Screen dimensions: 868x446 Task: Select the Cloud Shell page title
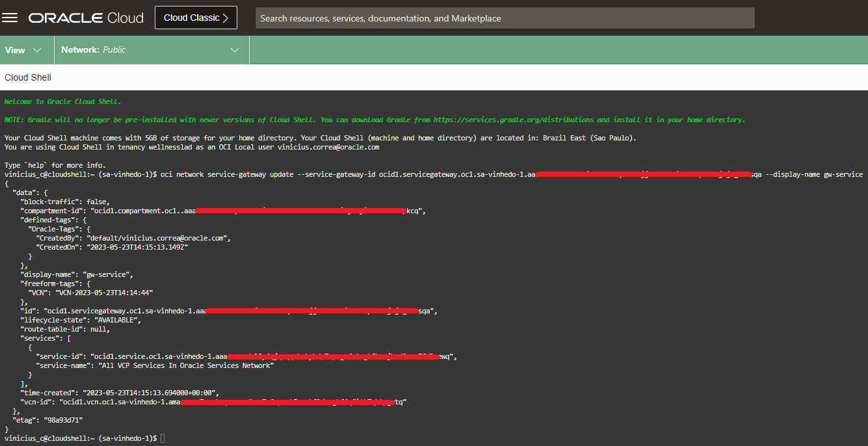click(27, 77)
